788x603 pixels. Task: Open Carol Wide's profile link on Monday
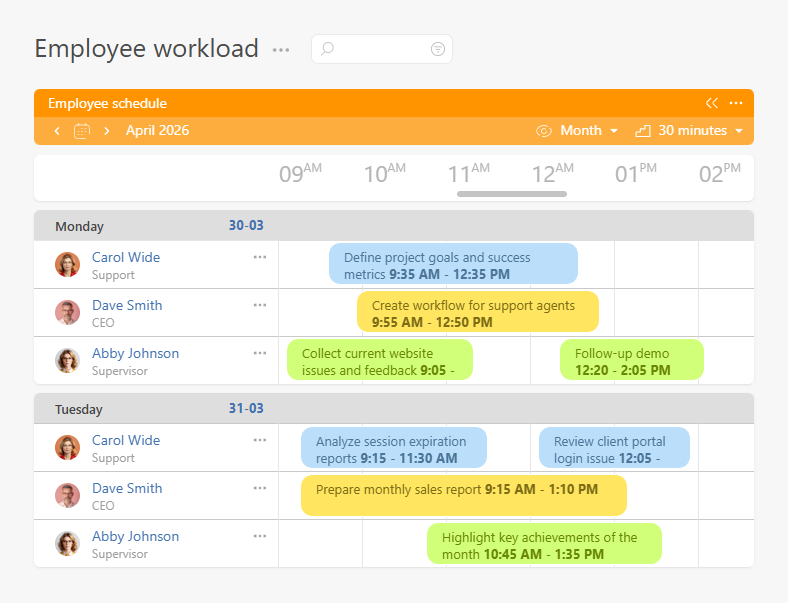pyautogui.click(x=126, y=257)
